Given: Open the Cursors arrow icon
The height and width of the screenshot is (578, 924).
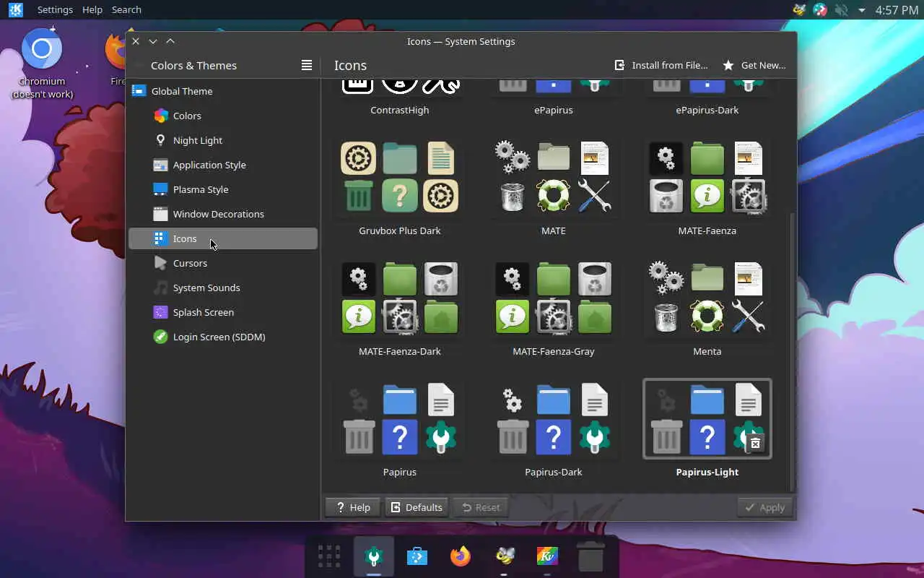Looking at the screenshot, I should click(x=161, y=263).
